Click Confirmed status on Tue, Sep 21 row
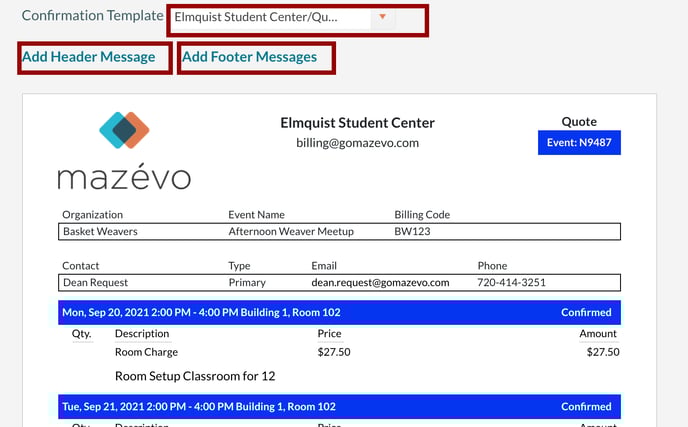Viewport: 688px width, 427px height. pyautogui.click(x=586, y=407)
